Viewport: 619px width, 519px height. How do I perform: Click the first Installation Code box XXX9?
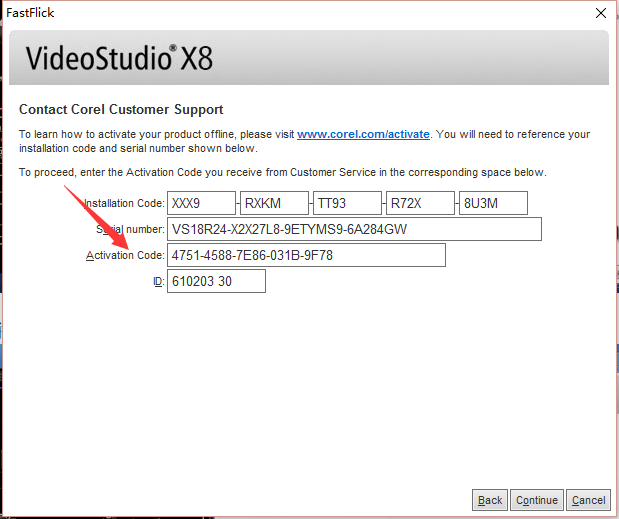201,204
